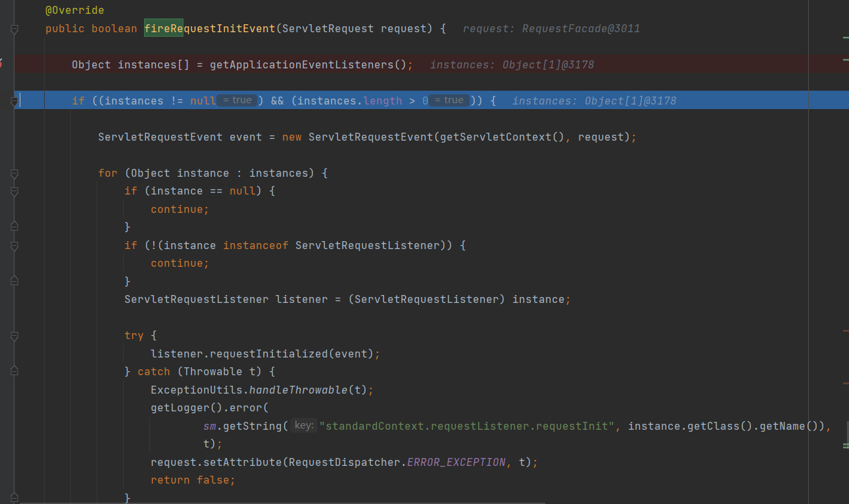Click the inline hint 'request: RequestFacade@3011'

551,29
